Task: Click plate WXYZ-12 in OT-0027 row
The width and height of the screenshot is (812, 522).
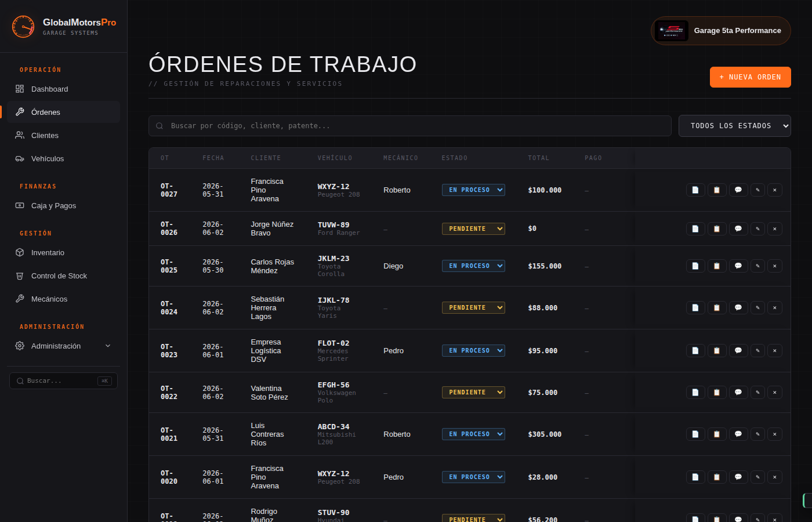Action: click(333, 186)
